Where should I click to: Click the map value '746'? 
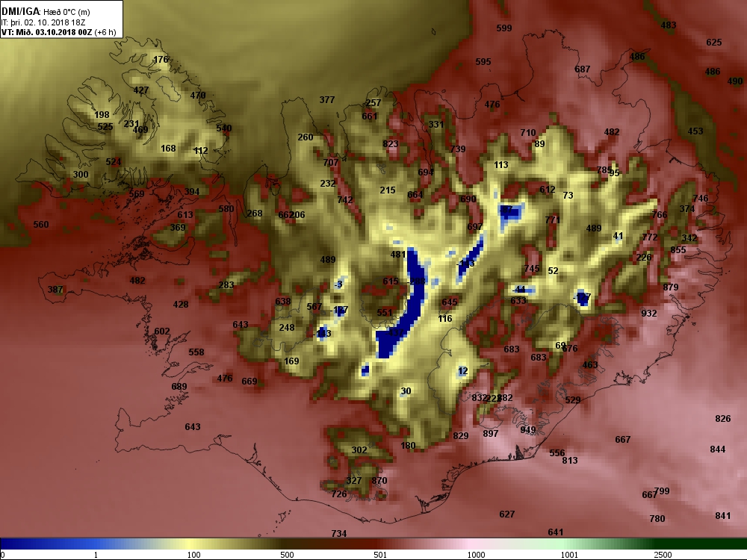point(701,199)
